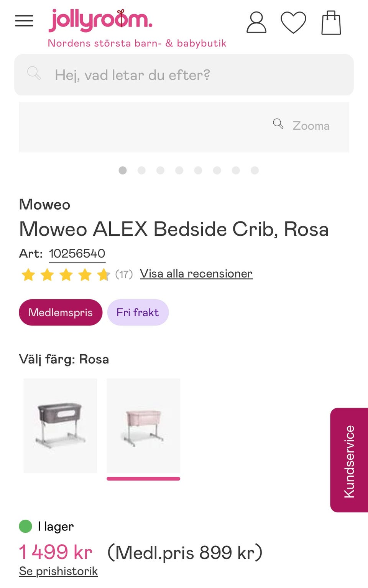Image resolution: width=368 pixels, height=588 pixels.
Task: Click the Zooma magnifier icon
Action: click(x=278, y=124)
